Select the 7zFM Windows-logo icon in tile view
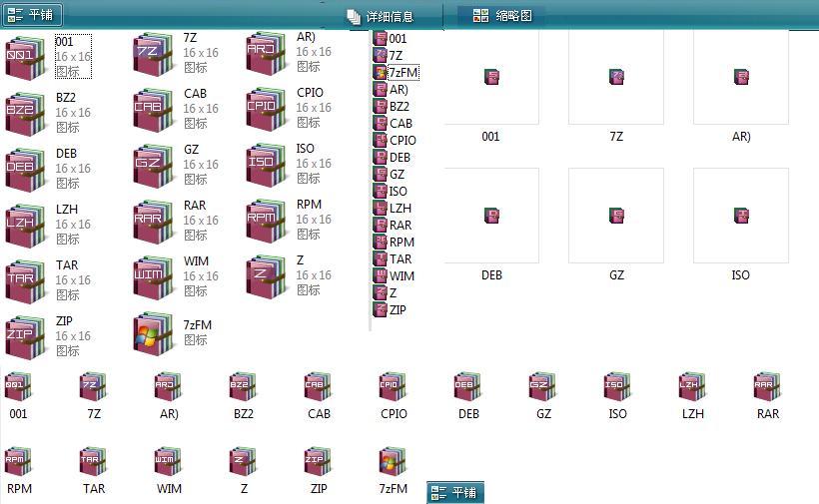 click(153, 333)
